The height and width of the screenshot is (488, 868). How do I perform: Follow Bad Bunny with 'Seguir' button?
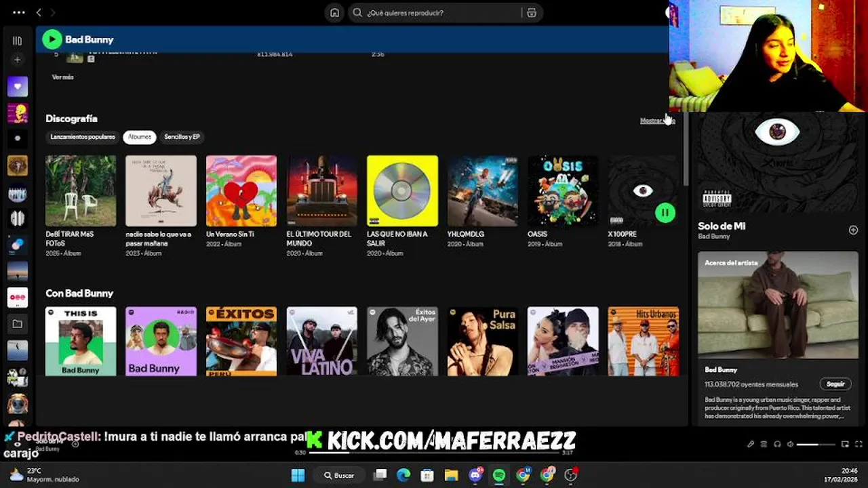point(835,384)
